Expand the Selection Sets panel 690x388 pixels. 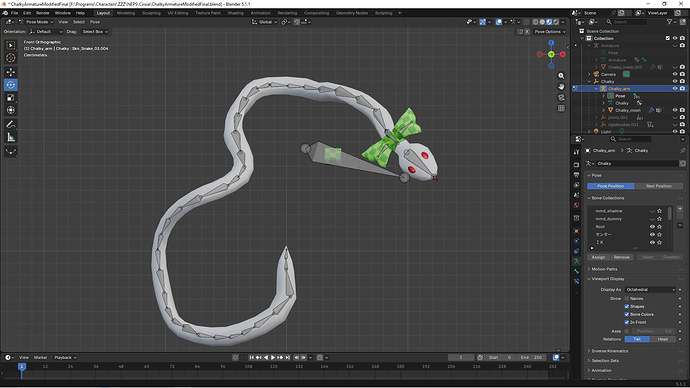click(605, 361)
